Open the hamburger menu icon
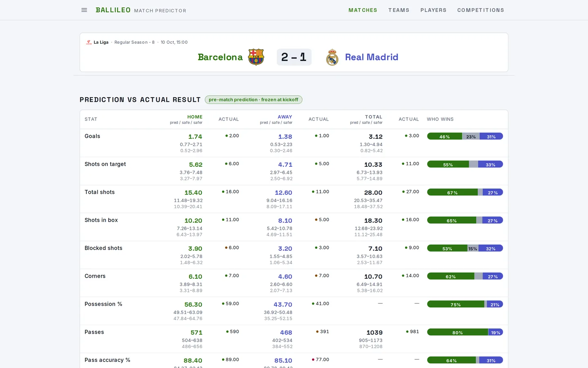 (x=84, y=10)
